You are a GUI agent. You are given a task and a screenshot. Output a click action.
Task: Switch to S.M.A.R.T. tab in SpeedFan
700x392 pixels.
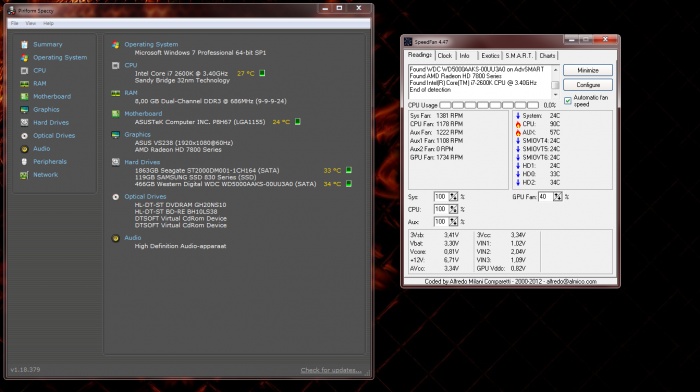tap(519, 56)
